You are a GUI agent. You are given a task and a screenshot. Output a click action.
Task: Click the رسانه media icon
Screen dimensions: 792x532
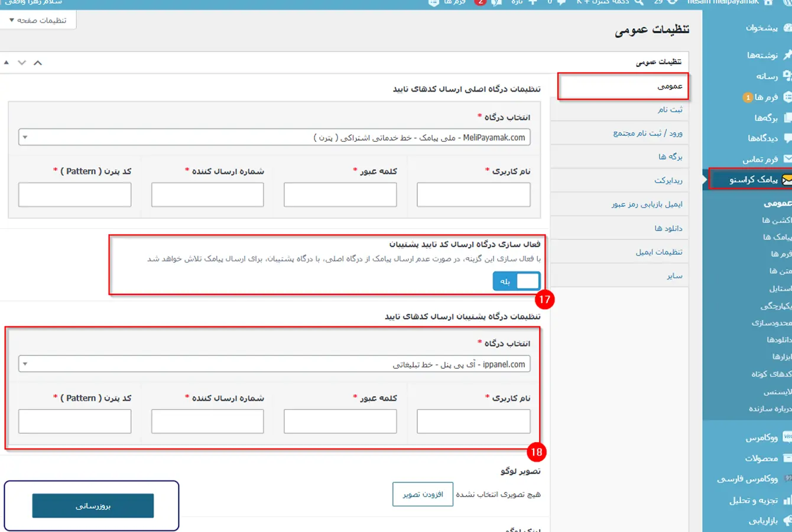(787, 76)
